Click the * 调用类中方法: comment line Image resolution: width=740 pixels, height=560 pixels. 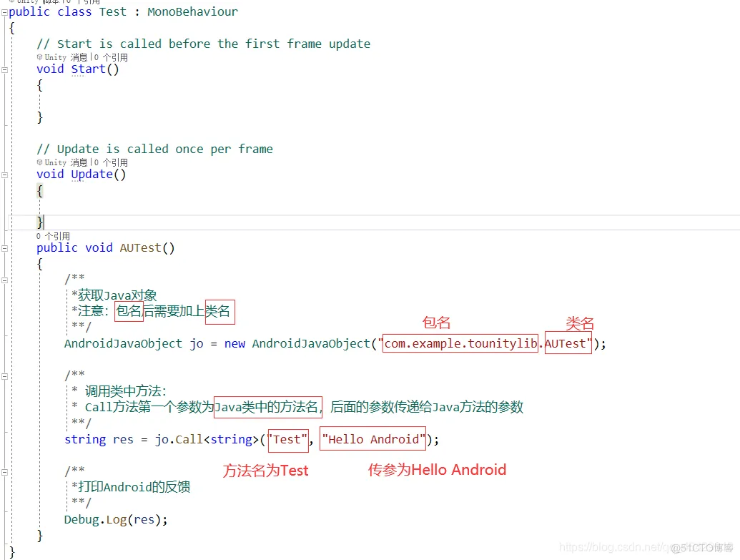pyautogui.click(x=119, y=391)
